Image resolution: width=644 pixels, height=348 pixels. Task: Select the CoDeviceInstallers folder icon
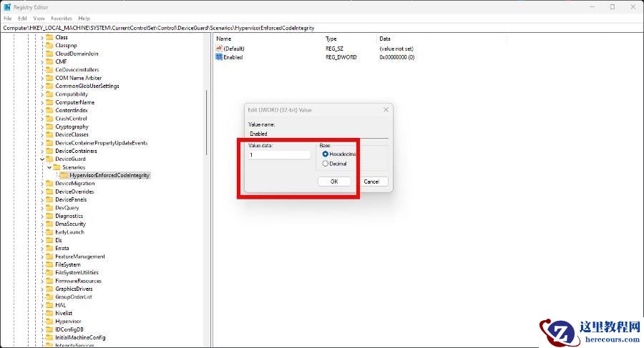click(x=49, y=69)
